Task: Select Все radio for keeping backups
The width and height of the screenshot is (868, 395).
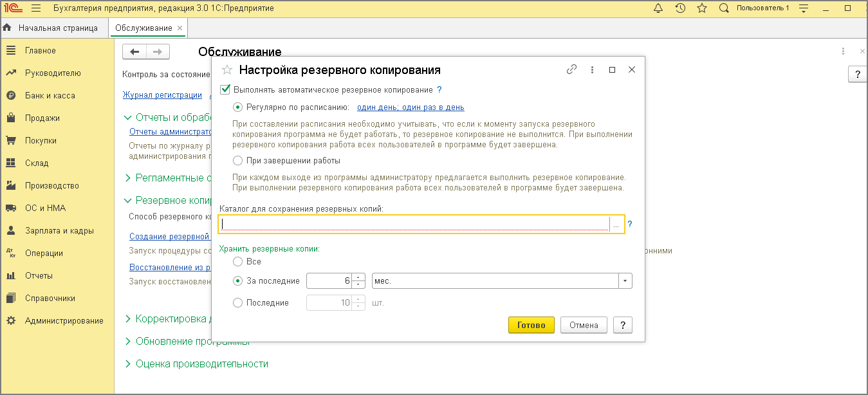Action: point(238,262)
